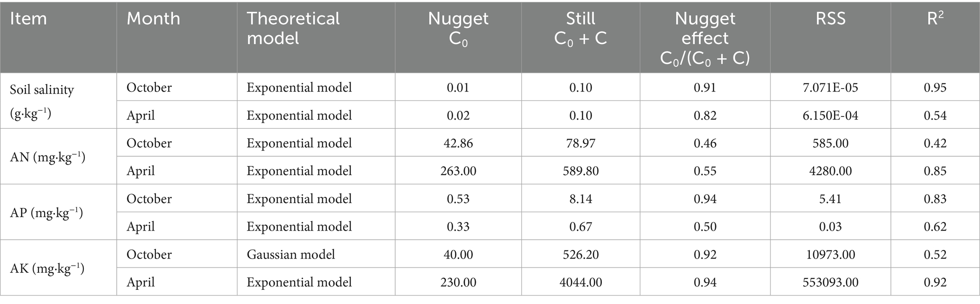Select the RSS value 7.071E-05

click(830, 88)
